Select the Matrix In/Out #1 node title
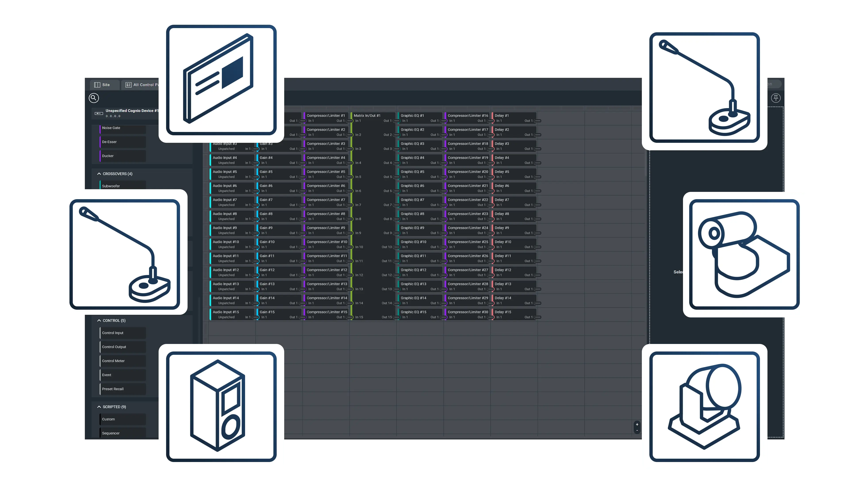844x504 pixels. click(367, 115)
